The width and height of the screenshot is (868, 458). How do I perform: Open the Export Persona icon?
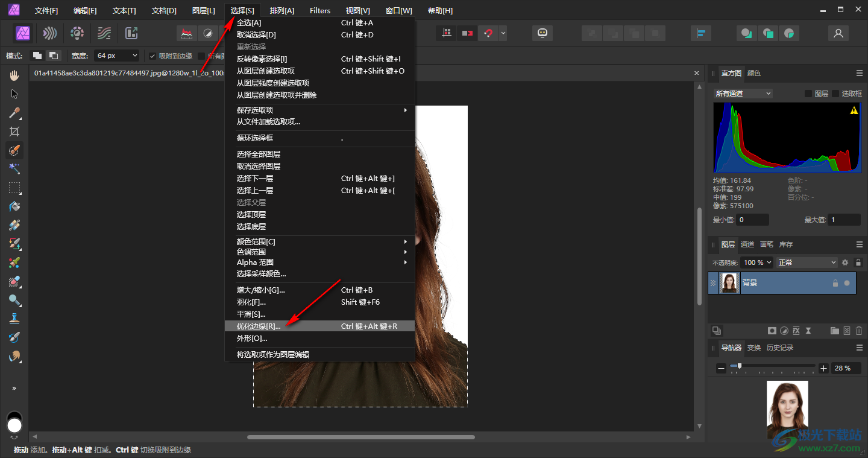click(x=131, y=33)
